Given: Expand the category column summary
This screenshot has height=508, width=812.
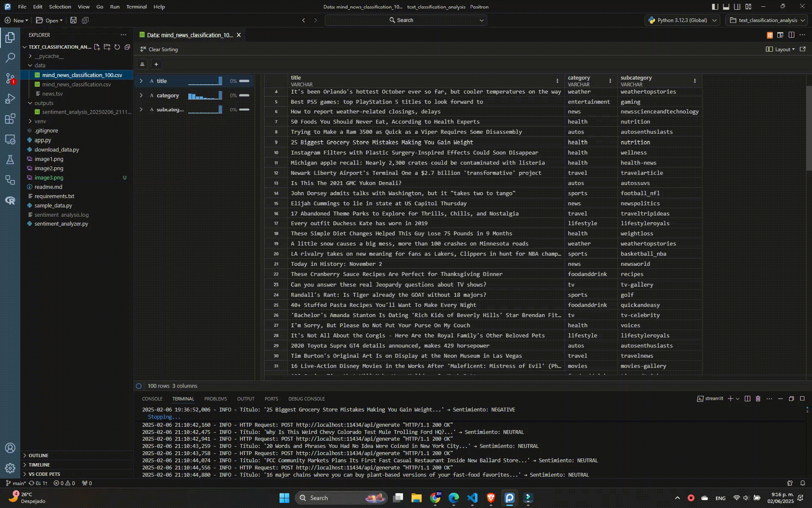Looking at the screenshot, I should click(x=141, y=95).
